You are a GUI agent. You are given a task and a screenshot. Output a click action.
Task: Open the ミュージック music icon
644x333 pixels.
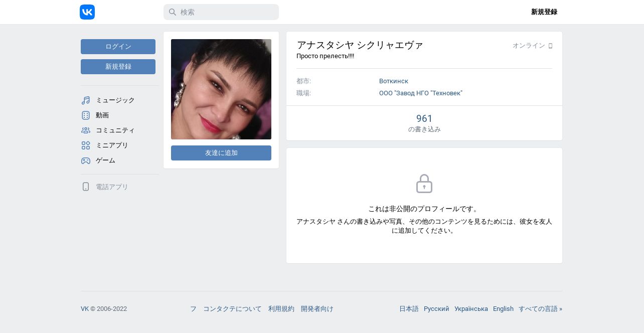pyautogui.click(x=86, y=100)
